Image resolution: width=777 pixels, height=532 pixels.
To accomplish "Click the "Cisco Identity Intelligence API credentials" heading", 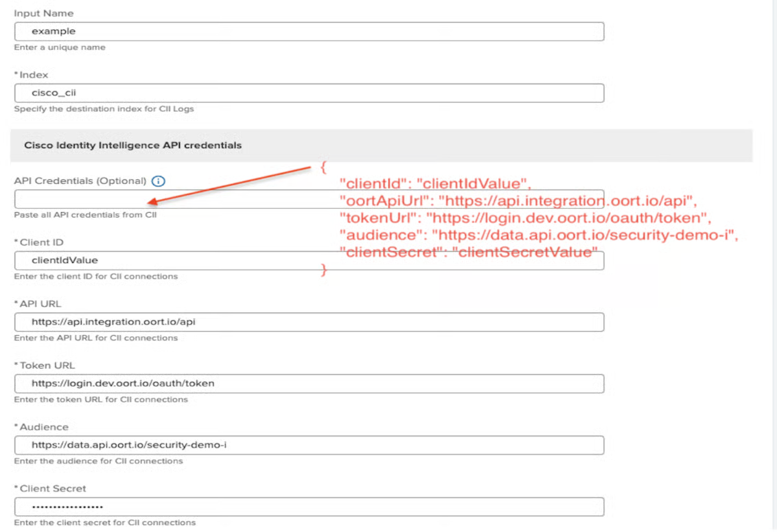I will pos(132,146).
